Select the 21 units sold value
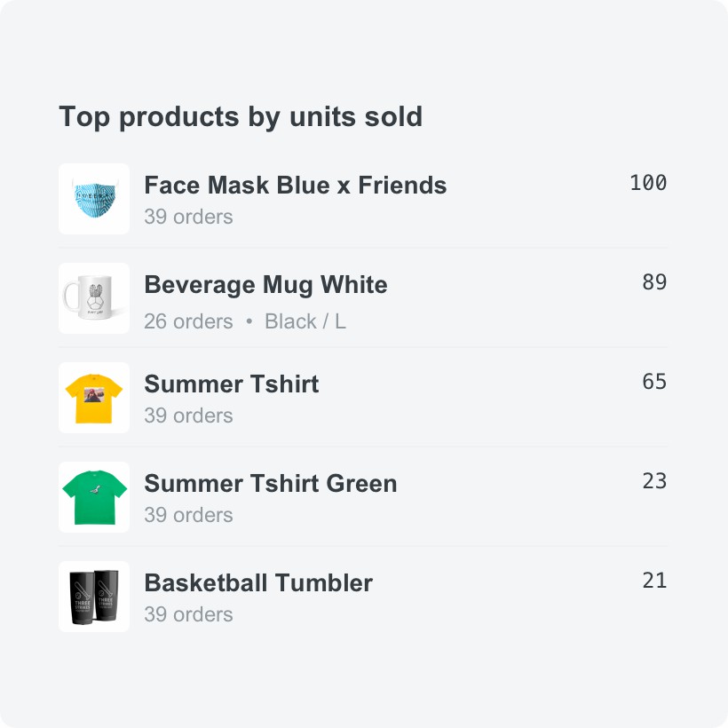Viewport: 728px width, 728px height. pos(654,581)
